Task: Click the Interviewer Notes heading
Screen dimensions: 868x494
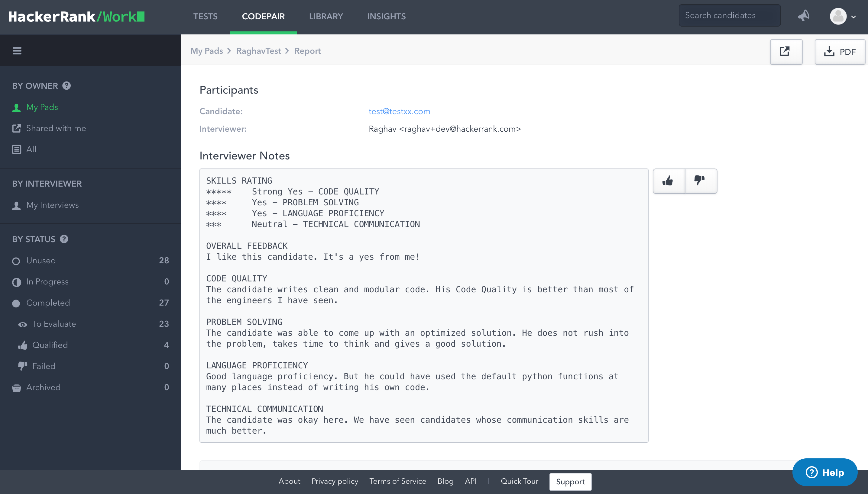Action: click(x=245, y=156)
